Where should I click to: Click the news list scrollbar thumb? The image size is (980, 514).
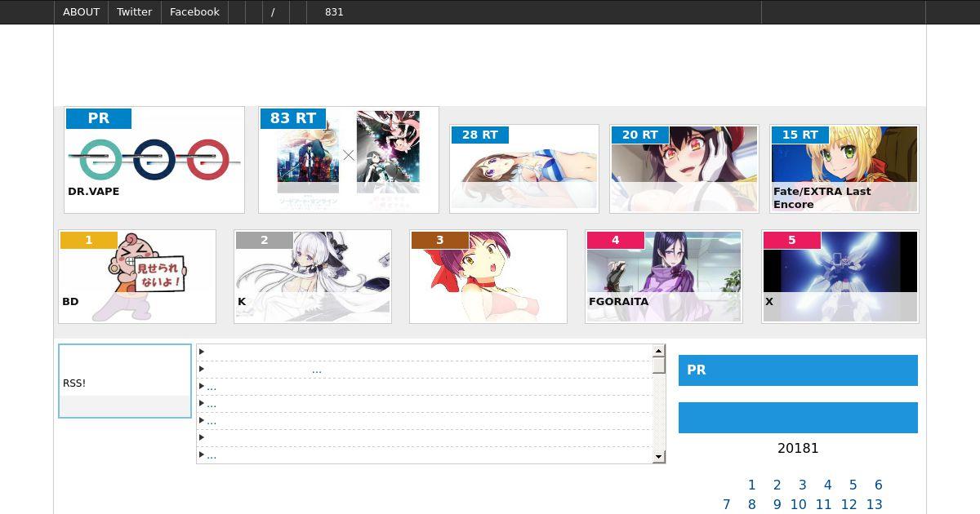point(659,366)
